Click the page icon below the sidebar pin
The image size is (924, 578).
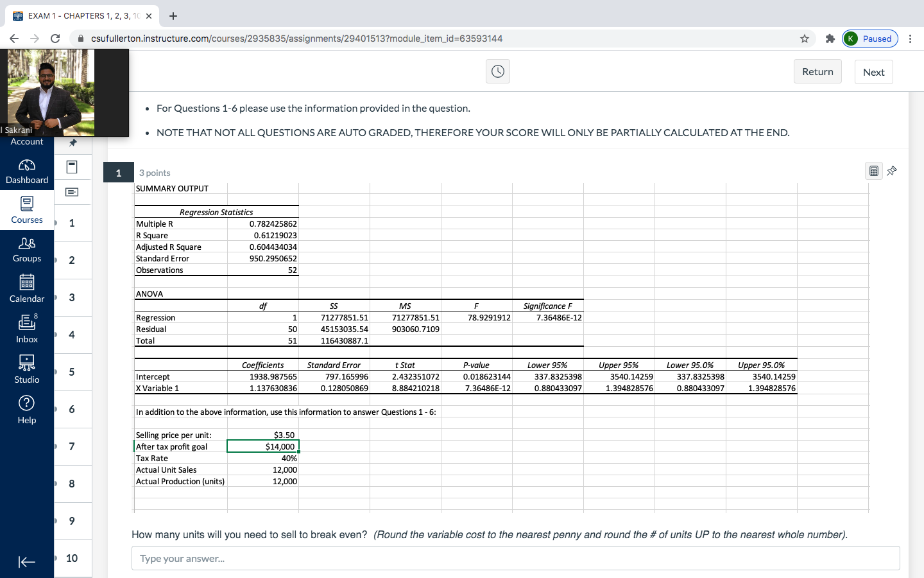(72, 167)
